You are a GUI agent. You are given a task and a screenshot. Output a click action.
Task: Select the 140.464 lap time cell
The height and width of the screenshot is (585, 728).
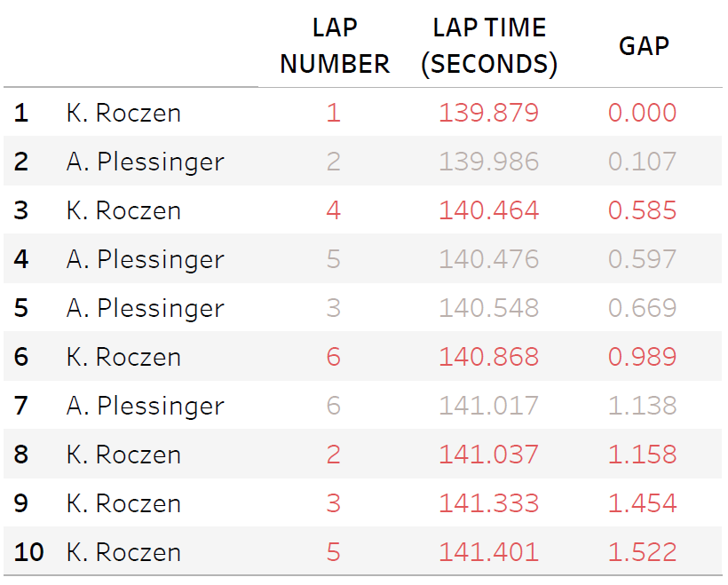(488, 210)
